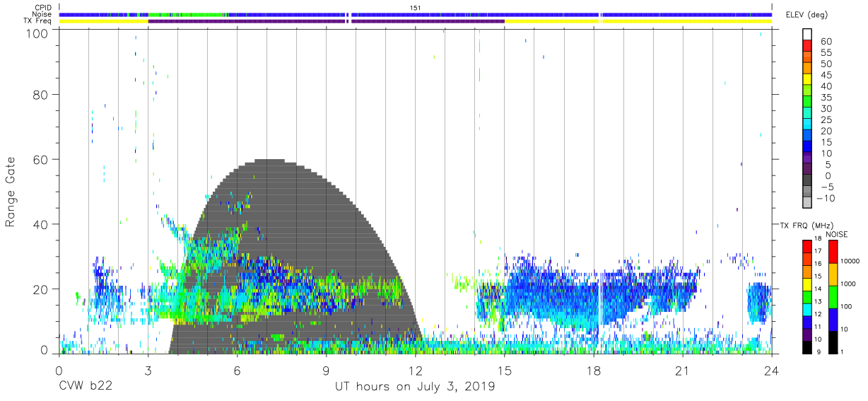Click the '45' label on the ELEV scale
Viewport: 868px width, 401px height.
[x=826, y=74]
